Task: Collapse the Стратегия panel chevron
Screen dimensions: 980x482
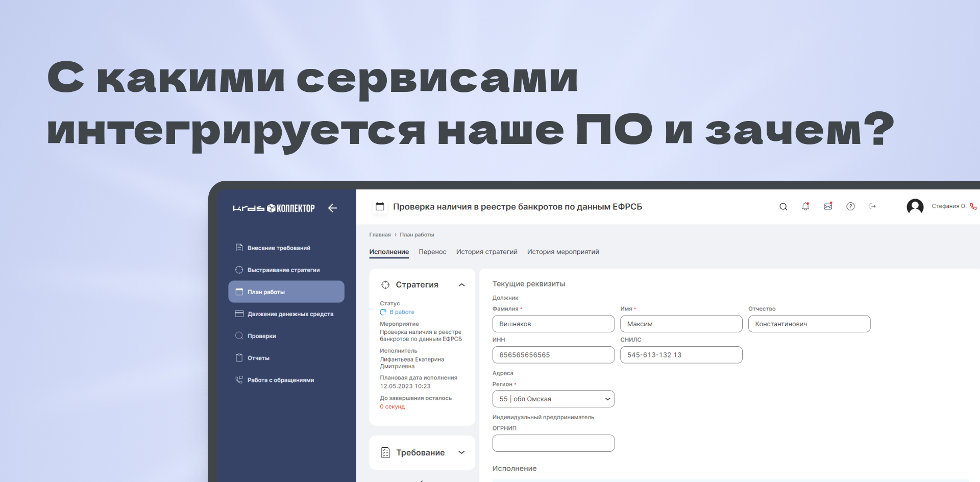Action: click(461, 285)
